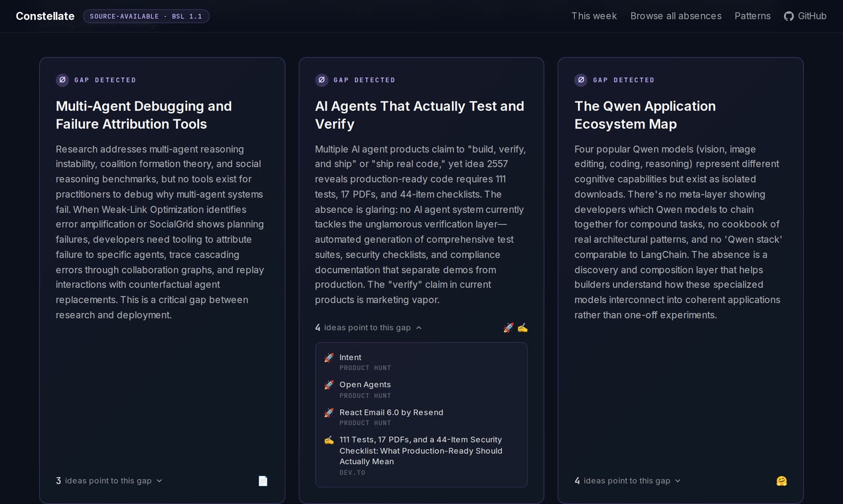Expand 4 ideas on Qwen Ecosystem card
The image size is (843, 504).
tap(628, 481)
